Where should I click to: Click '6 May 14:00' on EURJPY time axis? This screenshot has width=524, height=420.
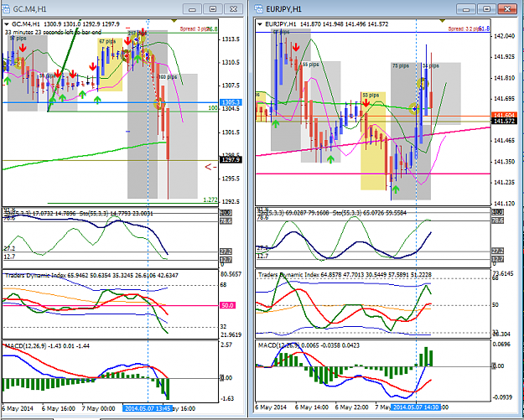click(311, 407)
